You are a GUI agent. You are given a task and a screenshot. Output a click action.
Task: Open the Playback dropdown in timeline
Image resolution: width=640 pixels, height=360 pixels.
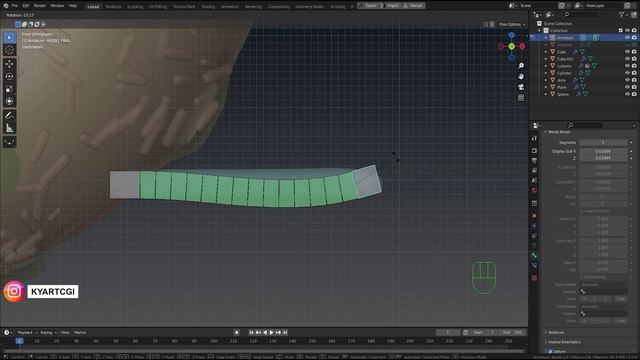[27, 333]
